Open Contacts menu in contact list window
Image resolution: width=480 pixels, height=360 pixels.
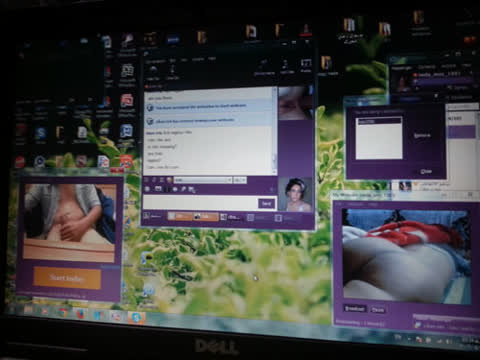(x=426, y=67)
